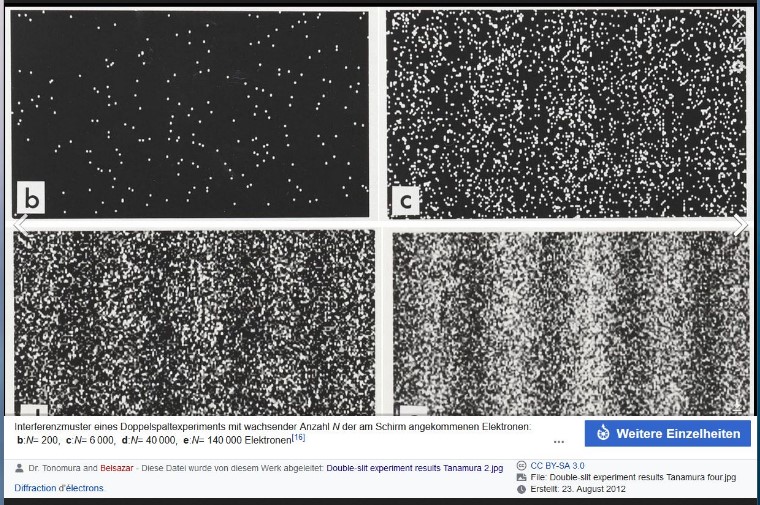Click the file document icon

coord(521,477)
